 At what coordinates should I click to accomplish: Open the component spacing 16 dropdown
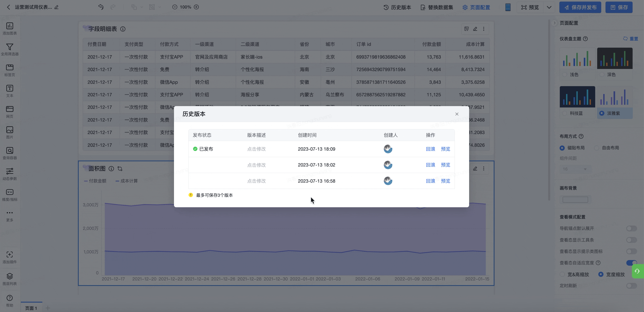coord(575,169)
